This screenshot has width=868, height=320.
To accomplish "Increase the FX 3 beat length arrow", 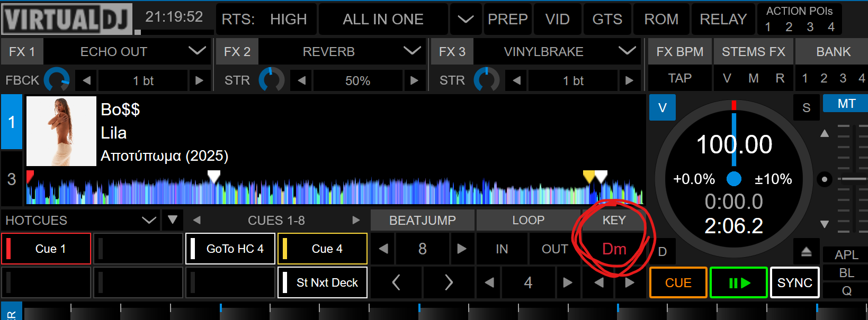I will click(x=629, y=80).
